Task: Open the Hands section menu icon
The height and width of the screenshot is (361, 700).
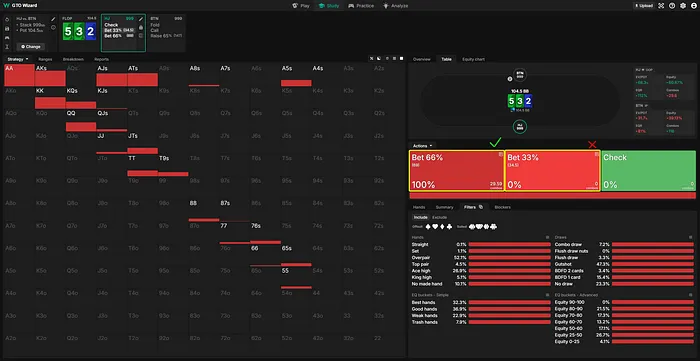Action: [x=548, y=237]
